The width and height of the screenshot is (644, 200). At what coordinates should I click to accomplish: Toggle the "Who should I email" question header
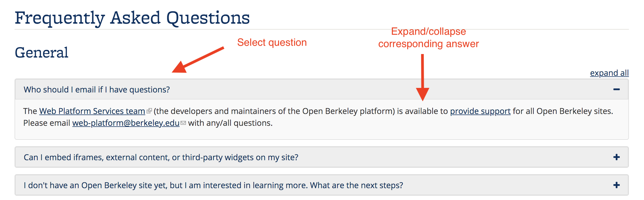tap(97, 90)
